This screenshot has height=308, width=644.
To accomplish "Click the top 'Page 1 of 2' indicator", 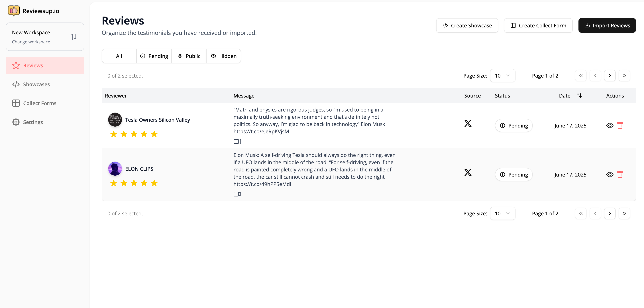I will pos(545,76).
